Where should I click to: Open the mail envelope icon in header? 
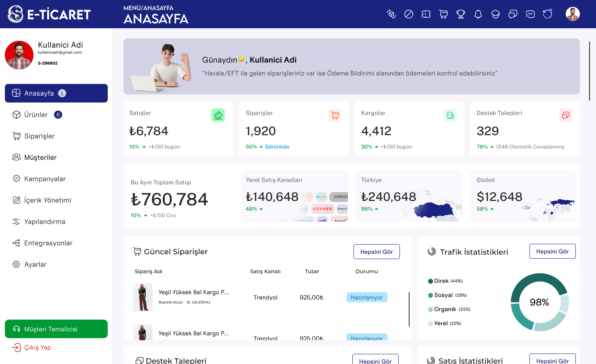[x=530, y=15]
